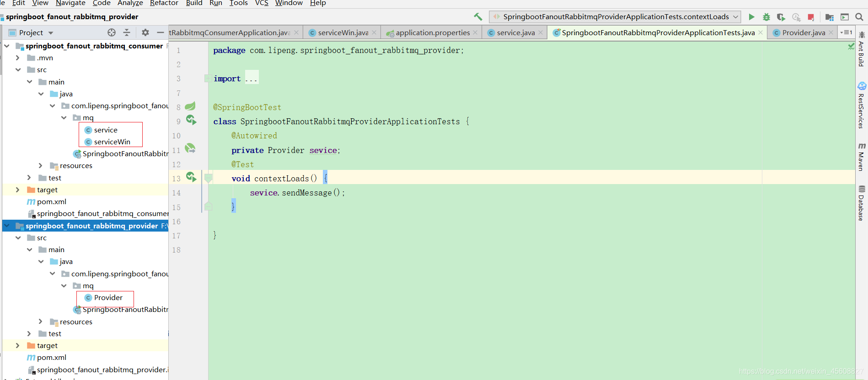This screenshot has height=380, width=868.
Task: Open the Run Anything icon
Action: point(845,17)
